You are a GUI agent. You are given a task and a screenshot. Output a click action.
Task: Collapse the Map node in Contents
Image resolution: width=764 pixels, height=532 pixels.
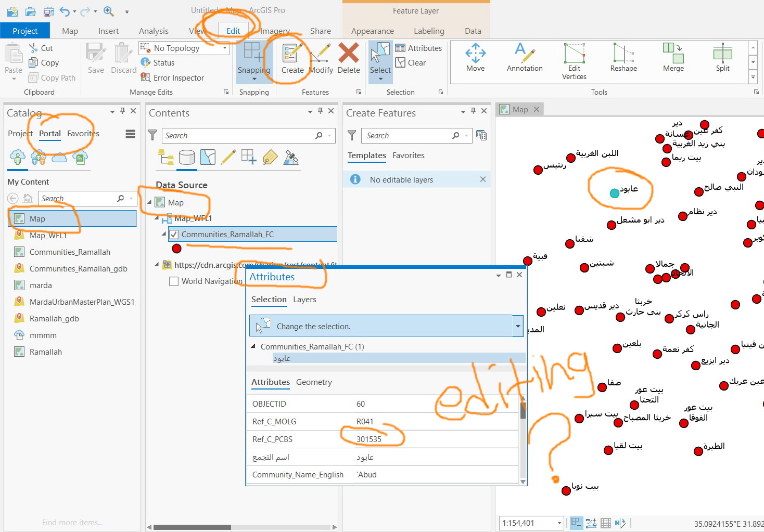[149, 202]
